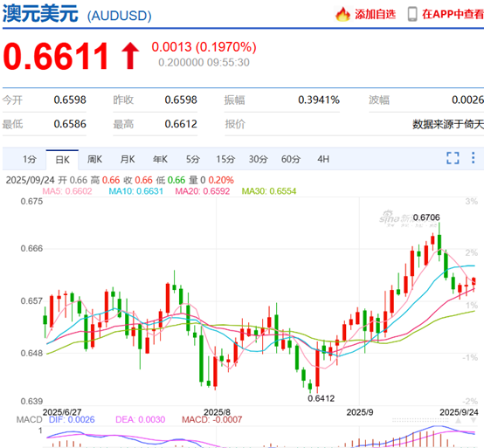Click the 0.648 y-axis label
The height and width of the screenshot is (448, 484).
tap(31, 354)
